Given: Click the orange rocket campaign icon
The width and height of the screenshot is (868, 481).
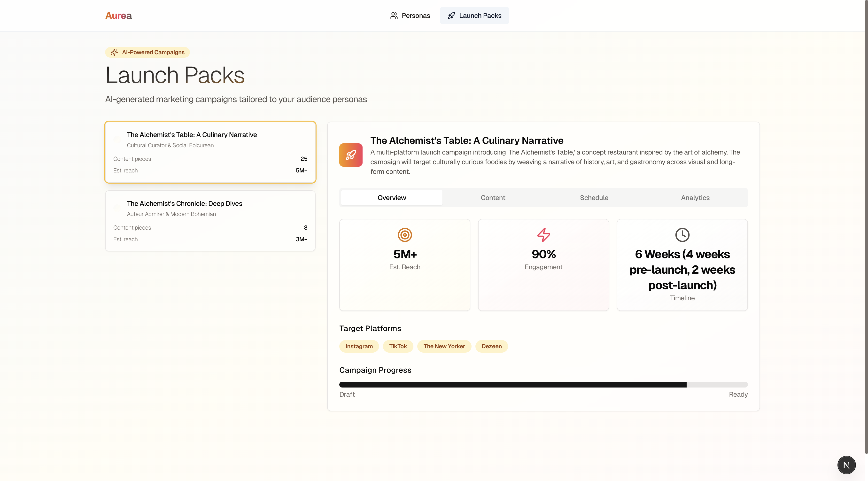Looking at the screenshot, I should pos(351,155).
